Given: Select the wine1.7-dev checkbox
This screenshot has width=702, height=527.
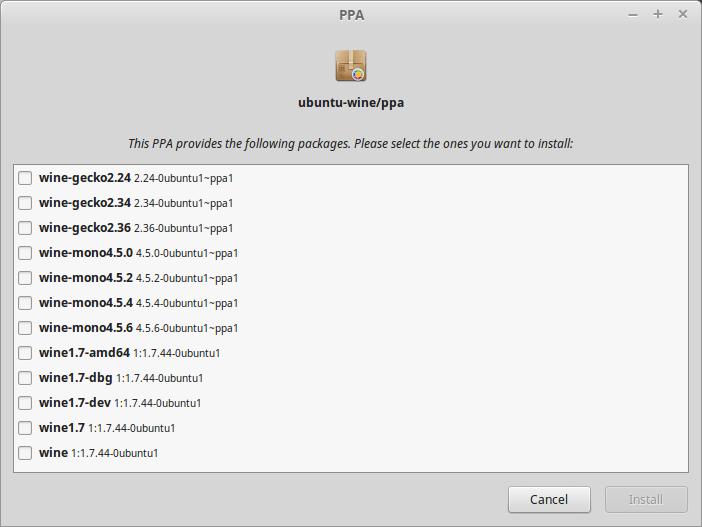Looking at the screenshot, I should [x=25, y=403].
